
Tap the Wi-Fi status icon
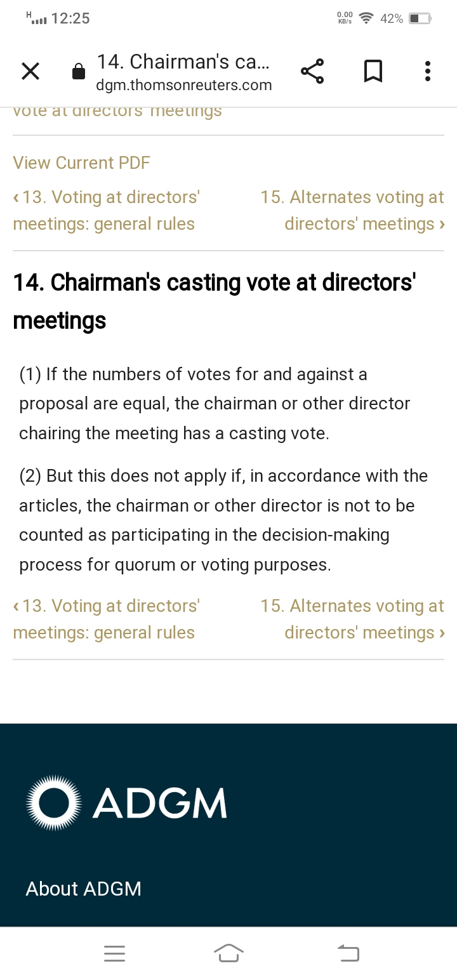pyautogui.click(x=366, y=18)
